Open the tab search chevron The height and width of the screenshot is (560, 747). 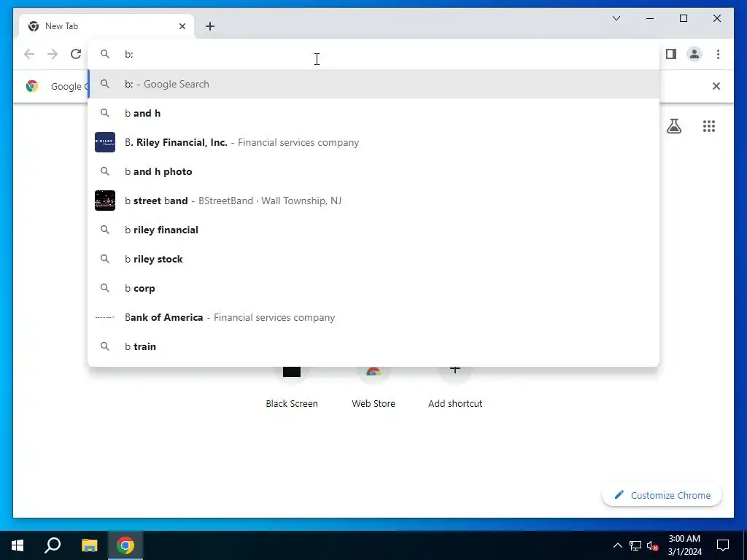[x=616, y=18]
